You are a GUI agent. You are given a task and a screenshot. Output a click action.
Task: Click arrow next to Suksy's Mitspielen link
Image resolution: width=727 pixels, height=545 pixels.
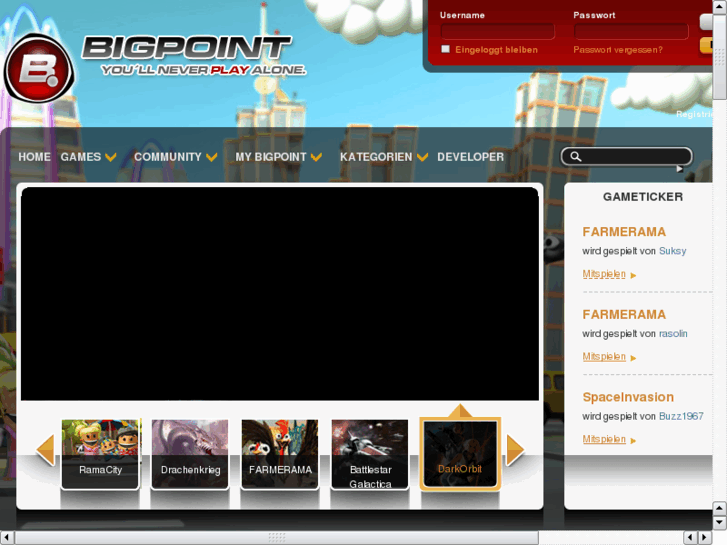633,276
